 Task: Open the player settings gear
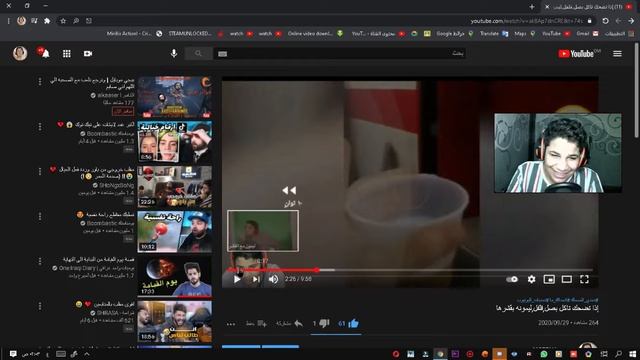point(531,279)
